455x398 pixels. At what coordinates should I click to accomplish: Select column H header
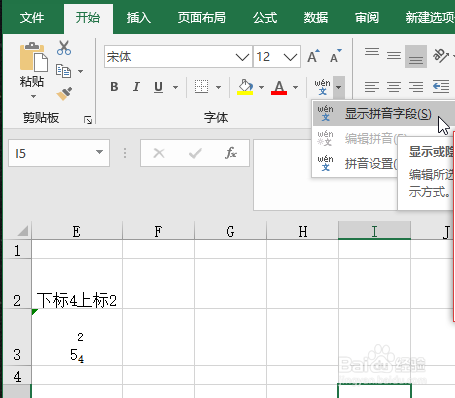coord(303,231)
